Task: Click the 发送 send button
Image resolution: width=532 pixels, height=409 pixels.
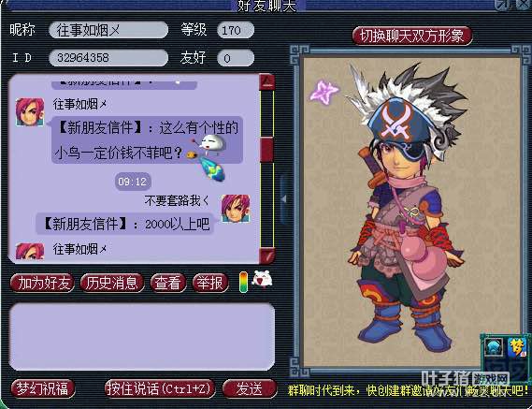Action: (250, 388)
